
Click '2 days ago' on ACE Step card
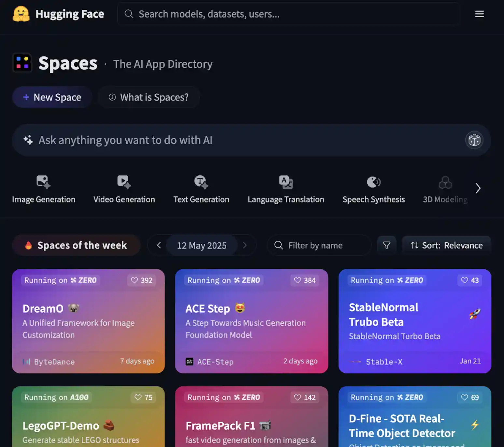coord(300,361)
